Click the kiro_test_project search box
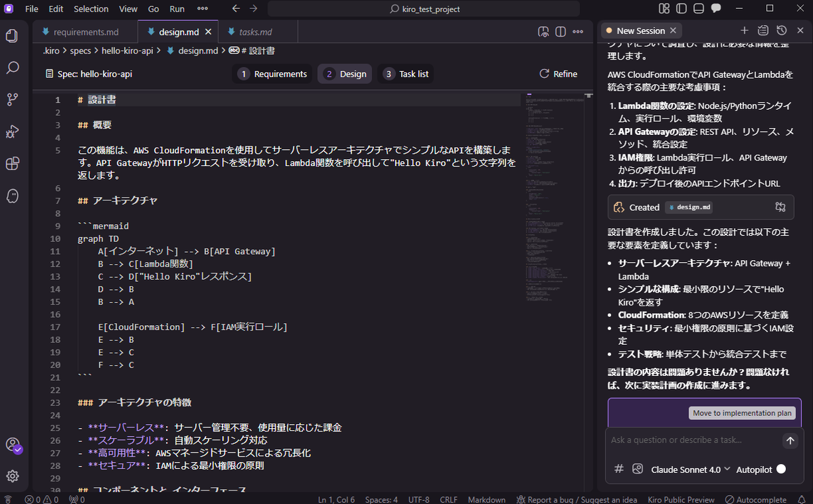The height and width of the screenshot is (504, 813). point(423,9)
